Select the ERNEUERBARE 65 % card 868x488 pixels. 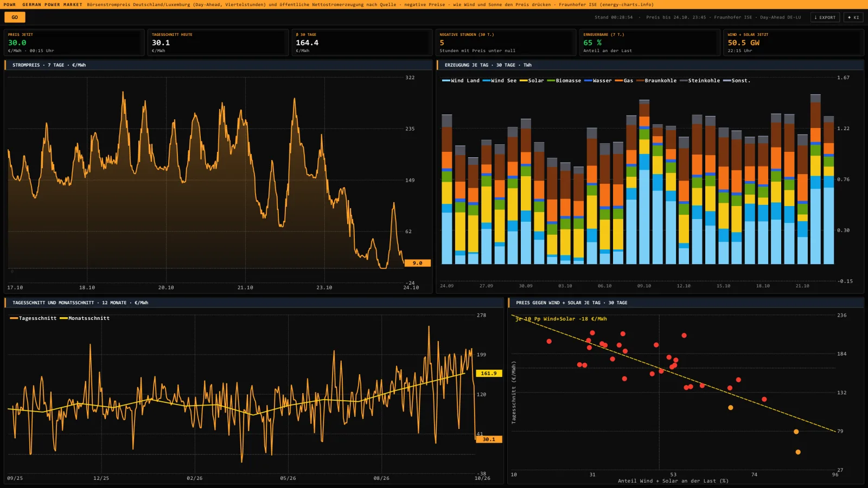650,42
